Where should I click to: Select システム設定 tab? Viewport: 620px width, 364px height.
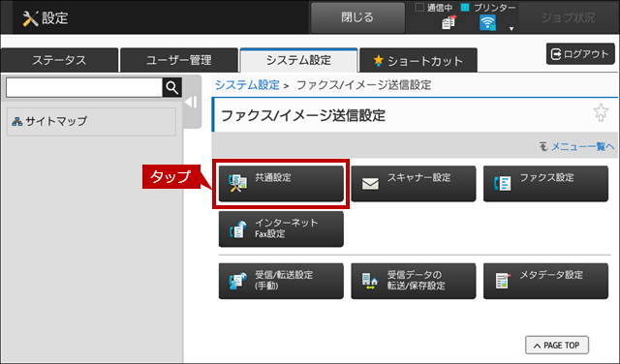[x=299, y=60]
